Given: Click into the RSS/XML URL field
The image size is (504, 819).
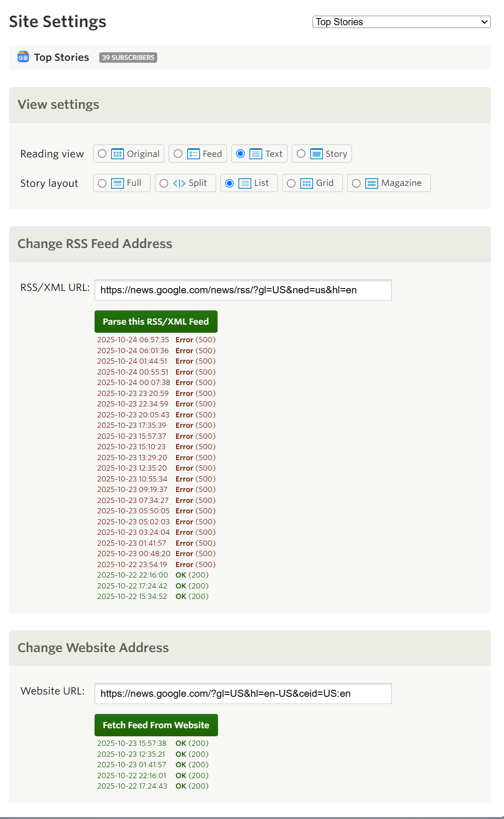Looking at the screenshot, I should pos(243,290).
